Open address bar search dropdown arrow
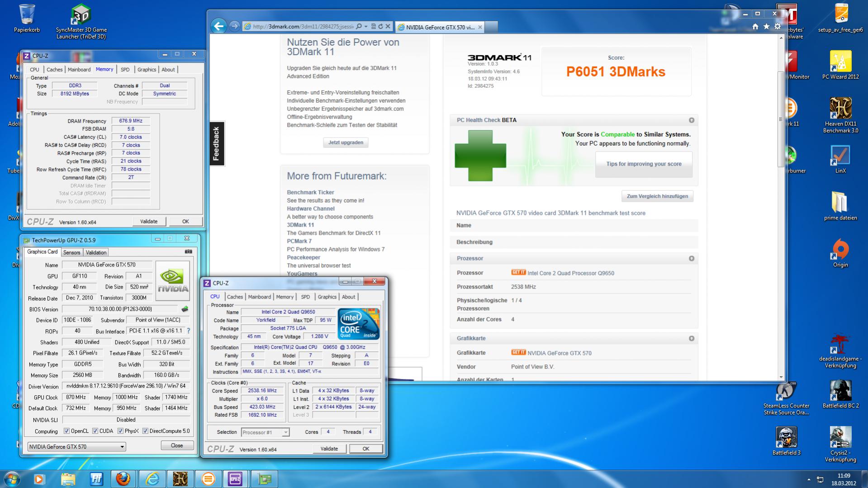Image resolution: width=868 pixels, height=488 pixels. [366, 27]
